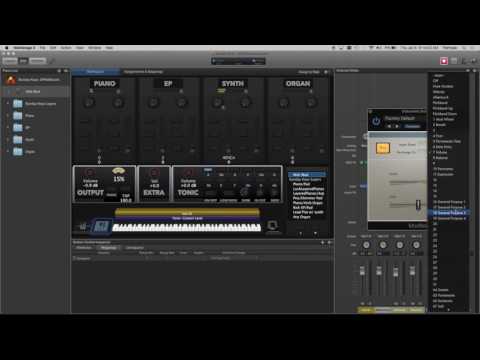The height and width of the screenshot is (360, 480).
Task: Click the plus icon in inspector header
Action: [322, 243]
